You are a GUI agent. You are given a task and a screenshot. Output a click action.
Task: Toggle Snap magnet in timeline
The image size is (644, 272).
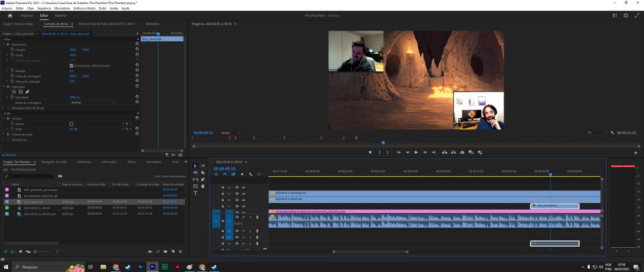[225, 174]
